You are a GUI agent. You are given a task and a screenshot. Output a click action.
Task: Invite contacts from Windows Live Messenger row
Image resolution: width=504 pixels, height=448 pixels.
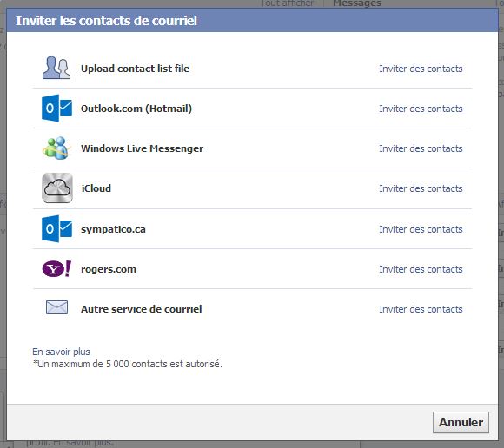pyautogui.click(x=421, y=148)
